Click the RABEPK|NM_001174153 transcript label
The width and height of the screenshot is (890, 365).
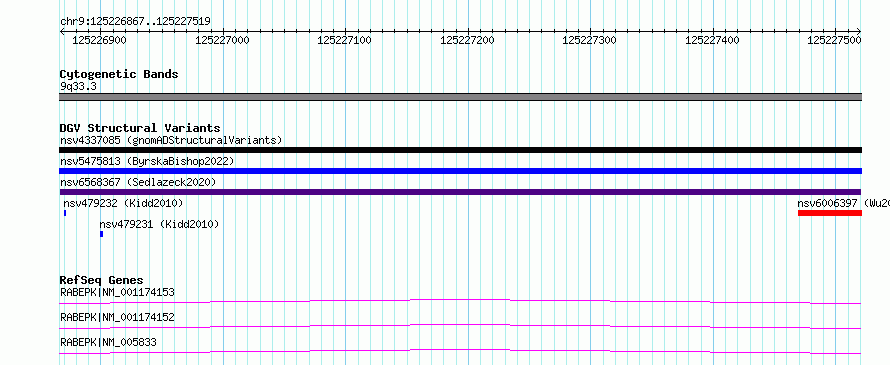[117, 292]
